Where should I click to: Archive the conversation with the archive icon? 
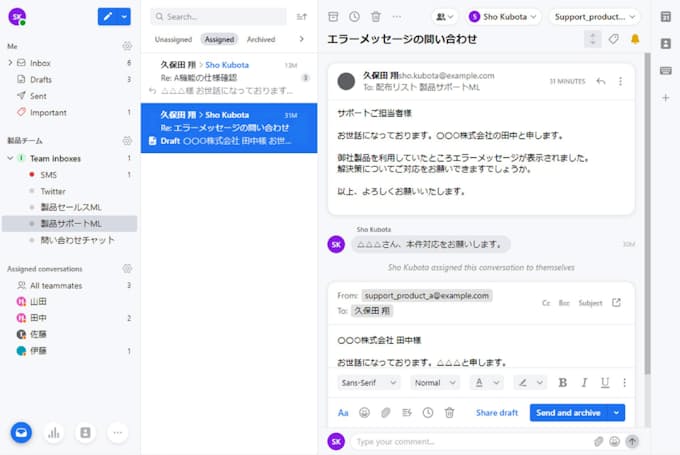333,17
